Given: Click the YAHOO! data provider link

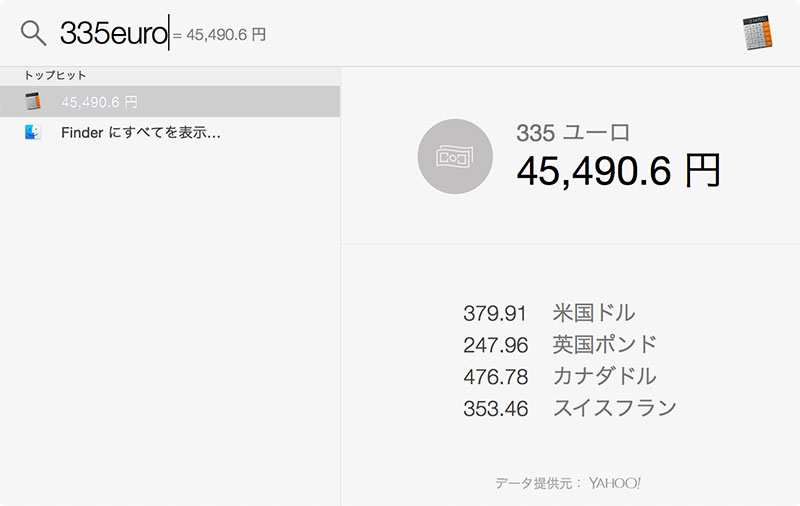Looking at the screenshot, I should tap(614, 483).
